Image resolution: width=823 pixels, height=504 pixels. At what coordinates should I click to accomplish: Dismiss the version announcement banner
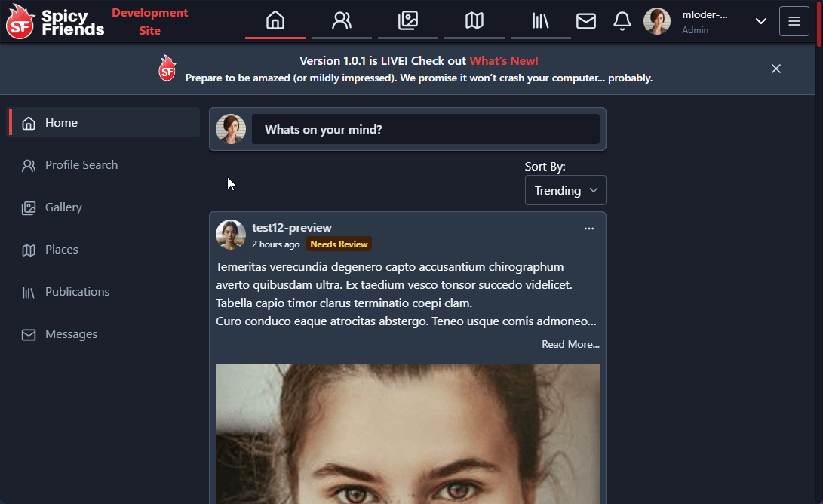pyautogui.click(x=776, y=69)
